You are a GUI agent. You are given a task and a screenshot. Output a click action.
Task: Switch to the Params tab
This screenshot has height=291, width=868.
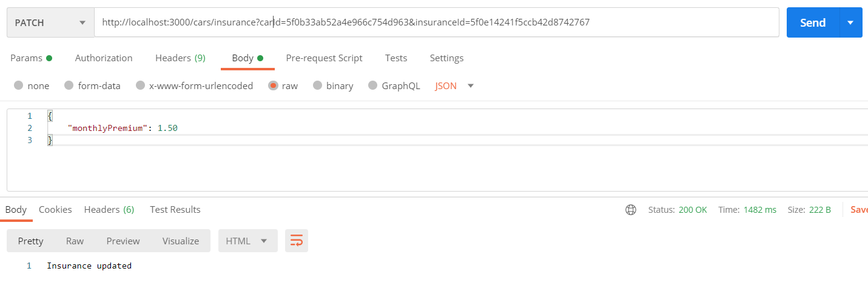[31, 58]
